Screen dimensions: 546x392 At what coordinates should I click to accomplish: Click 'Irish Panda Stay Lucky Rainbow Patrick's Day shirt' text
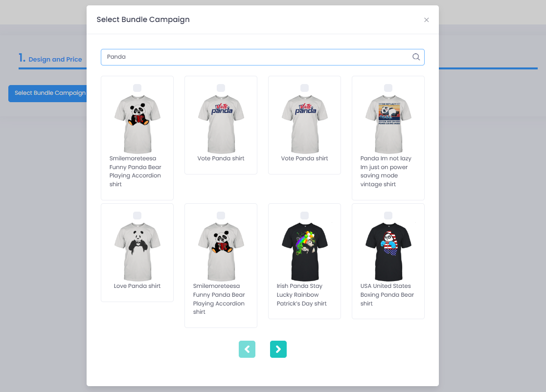pyautogui.click(x=301, y=295)
